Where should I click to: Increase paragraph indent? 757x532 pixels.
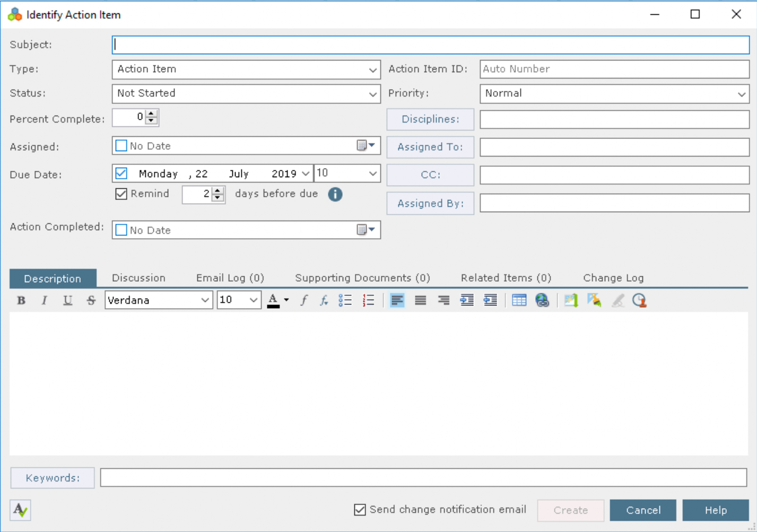tap(467, 300)
